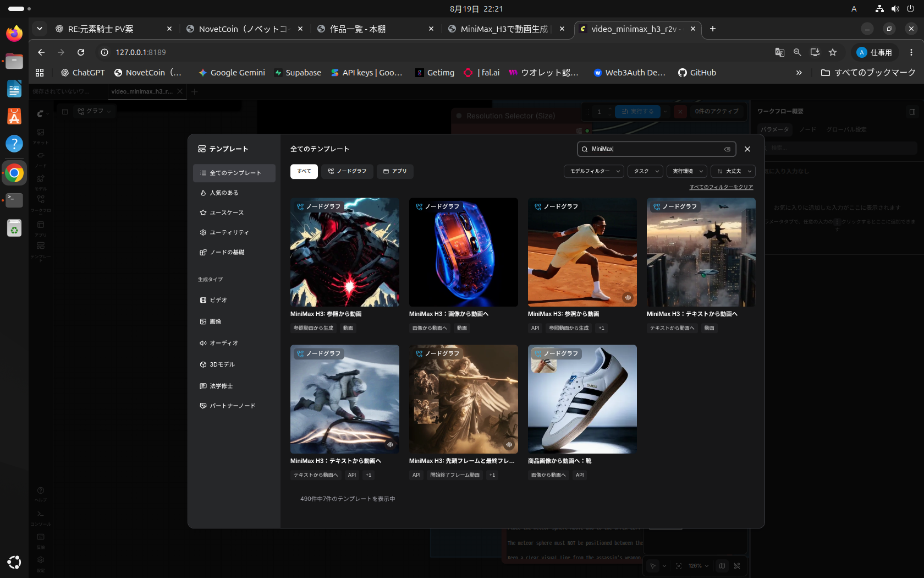Filter by ビデオ generation type
The height and width of the screenshot is (578, 924).
click(x=234, y=300)
